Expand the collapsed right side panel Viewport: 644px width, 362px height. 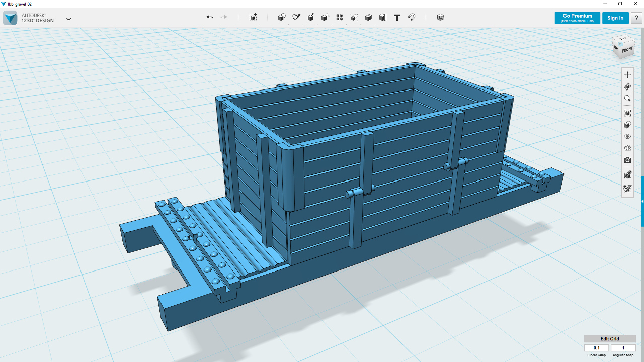[642, 201]
